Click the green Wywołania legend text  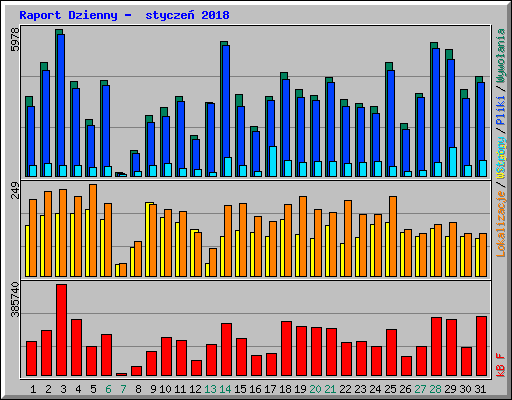point(501,56)
